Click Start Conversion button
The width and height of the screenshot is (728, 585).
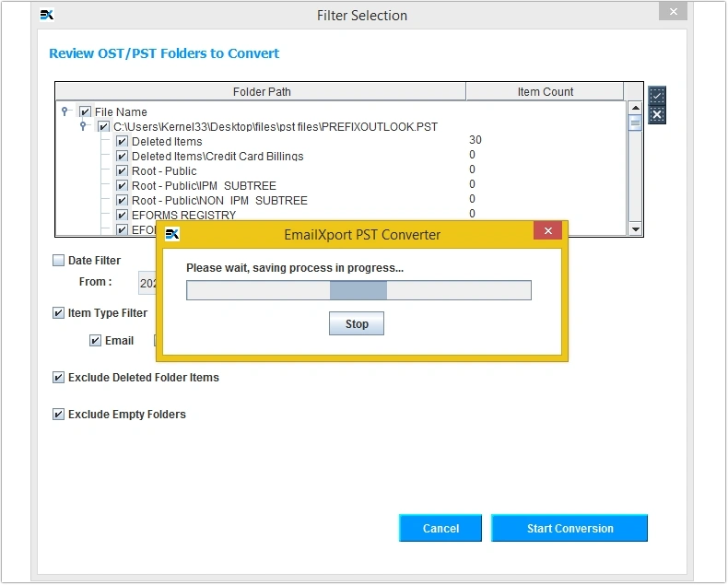click(x=569, y=529)
